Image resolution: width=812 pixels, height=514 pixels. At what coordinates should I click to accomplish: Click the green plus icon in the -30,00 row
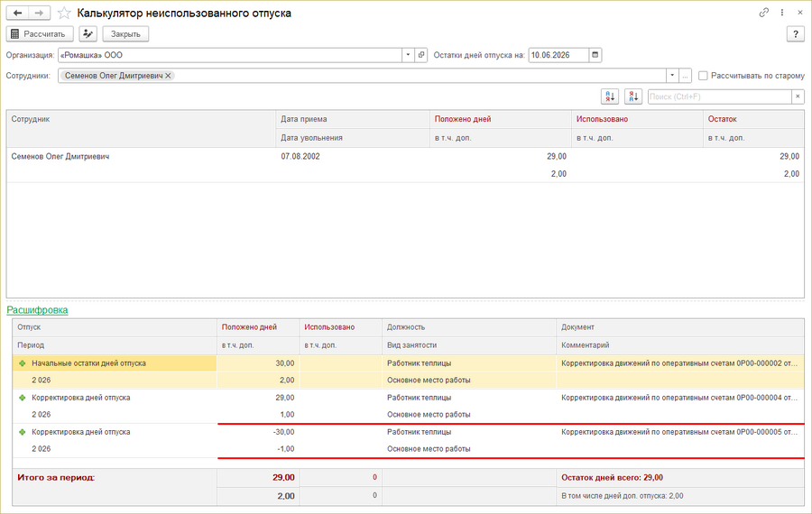coord(23,432)
